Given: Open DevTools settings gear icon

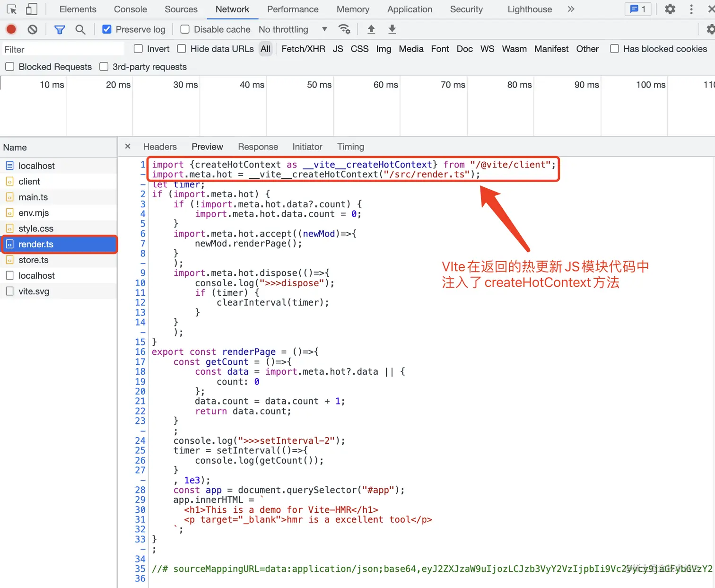Looking at the screenshot, I should tap(670, 9).
